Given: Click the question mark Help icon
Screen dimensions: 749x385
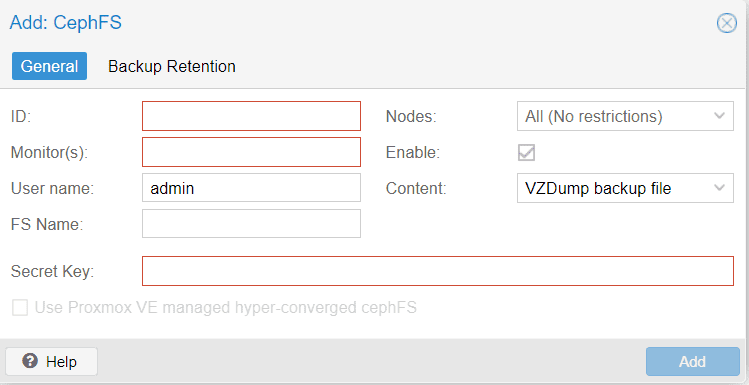Looking at the screenshot, I should pyautogui.click(x=30, y=361).
